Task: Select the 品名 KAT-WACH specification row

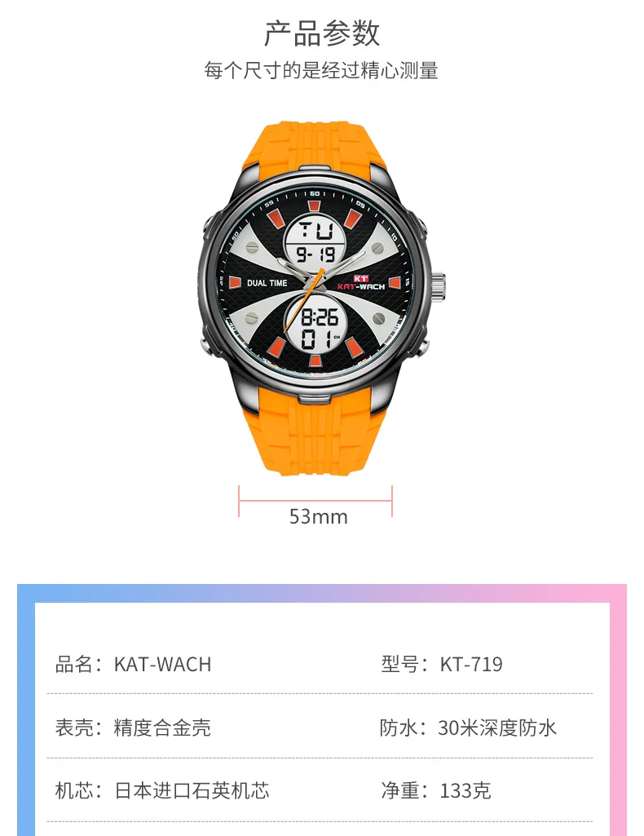Action: tap(133, 665)
